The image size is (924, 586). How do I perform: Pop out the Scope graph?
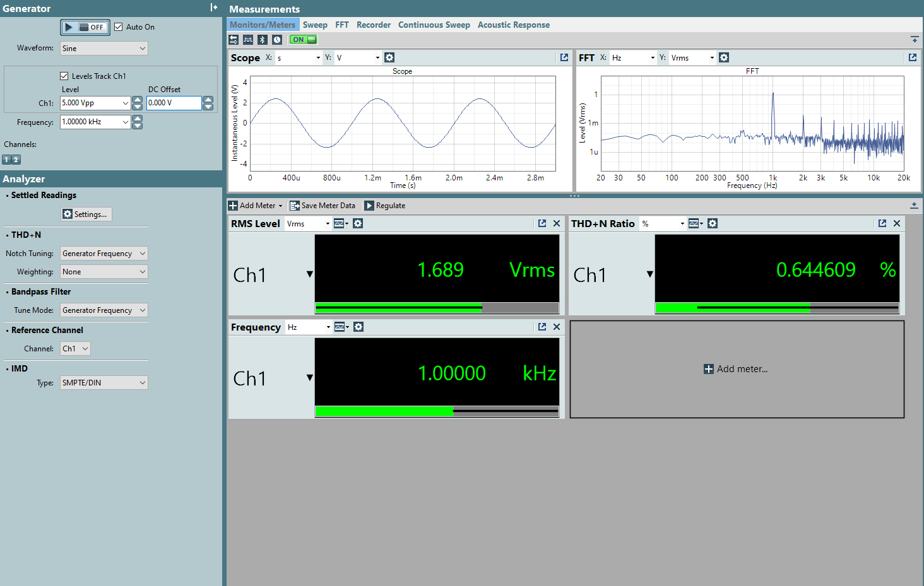click(564, 57)
